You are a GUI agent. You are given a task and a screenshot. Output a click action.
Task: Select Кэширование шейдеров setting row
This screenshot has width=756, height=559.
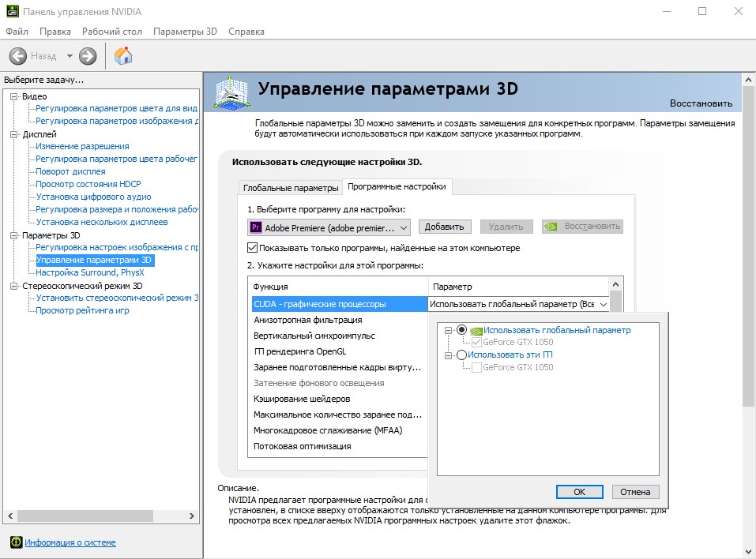340,399
